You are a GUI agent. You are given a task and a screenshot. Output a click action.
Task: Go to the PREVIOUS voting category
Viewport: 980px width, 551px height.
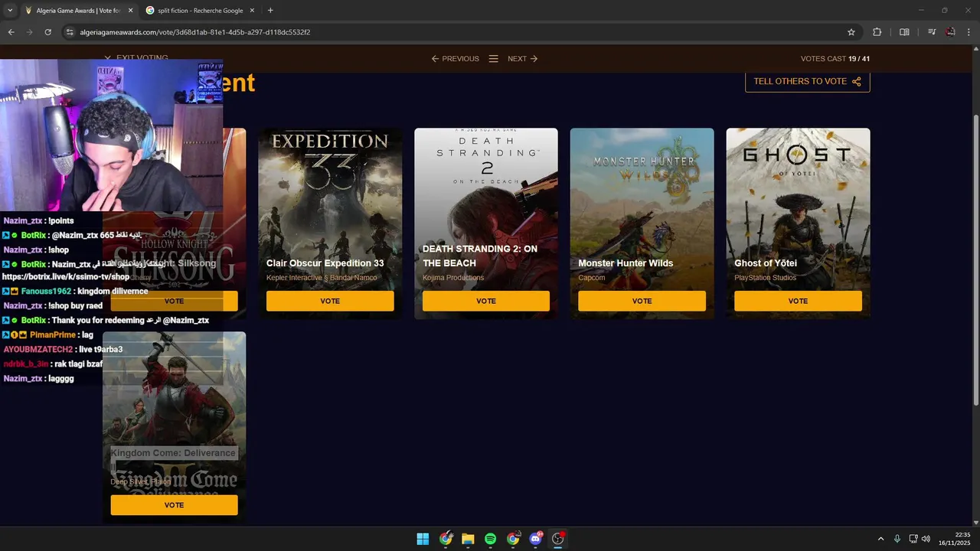coord(455,59)
